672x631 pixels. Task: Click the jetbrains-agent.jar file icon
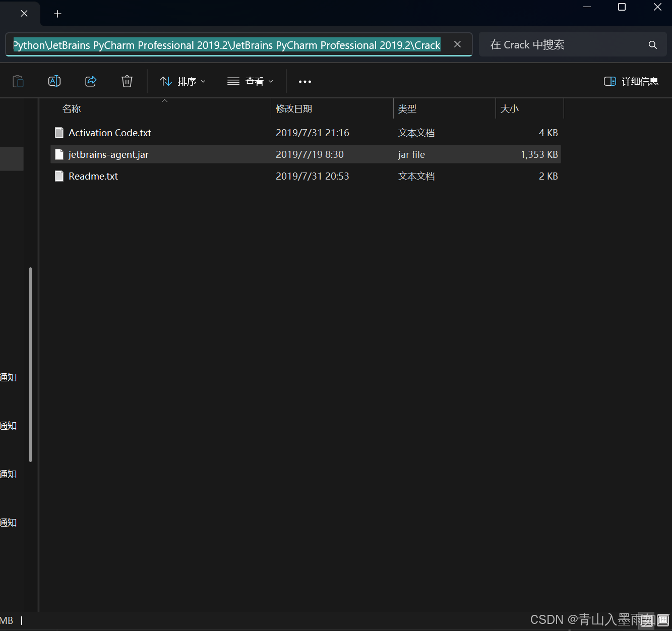[x=59, y=154]
